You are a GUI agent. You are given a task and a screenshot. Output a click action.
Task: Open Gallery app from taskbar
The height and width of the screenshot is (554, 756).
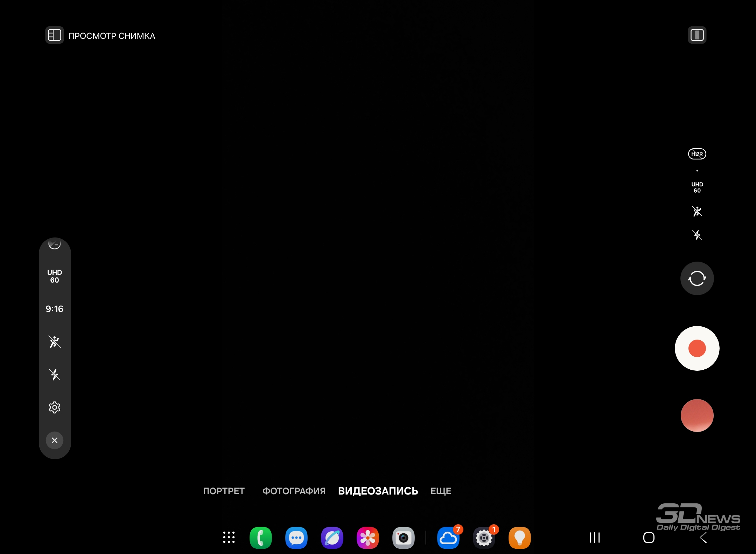point(367,538)
